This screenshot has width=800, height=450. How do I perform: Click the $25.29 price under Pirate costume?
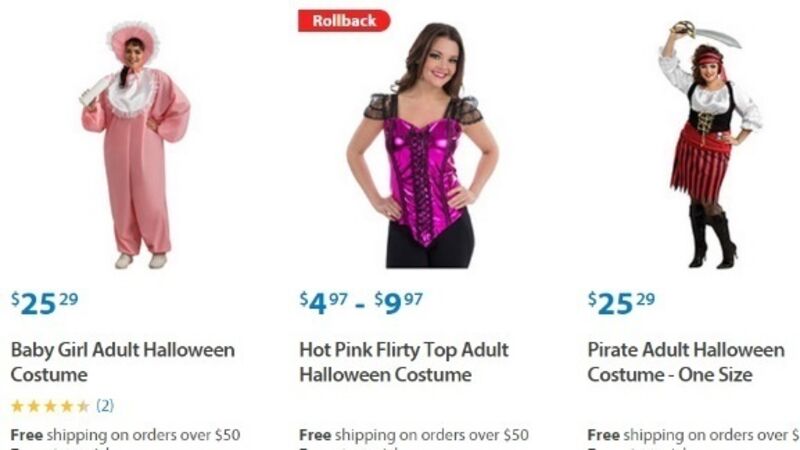coord(621,303)
